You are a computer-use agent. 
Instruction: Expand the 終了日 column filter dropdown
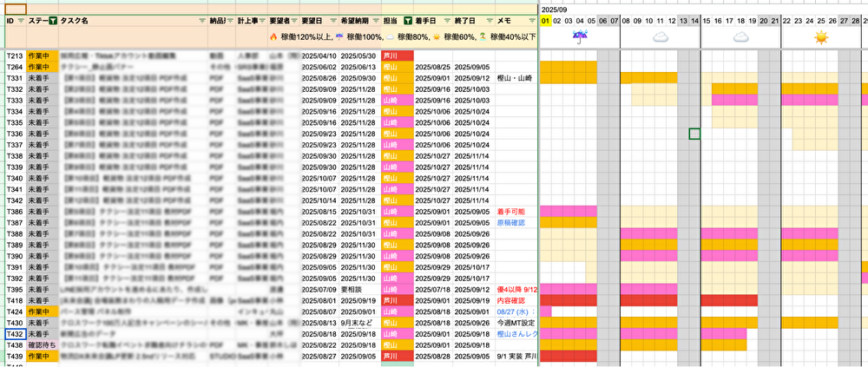tap(489, 21)
